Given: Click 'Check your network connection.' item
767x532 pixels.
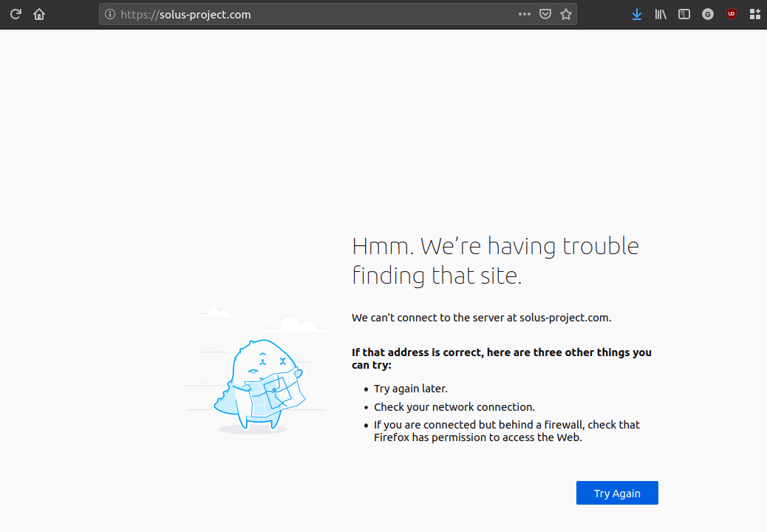Looking at the screenshot, I should tap(454, 407).
